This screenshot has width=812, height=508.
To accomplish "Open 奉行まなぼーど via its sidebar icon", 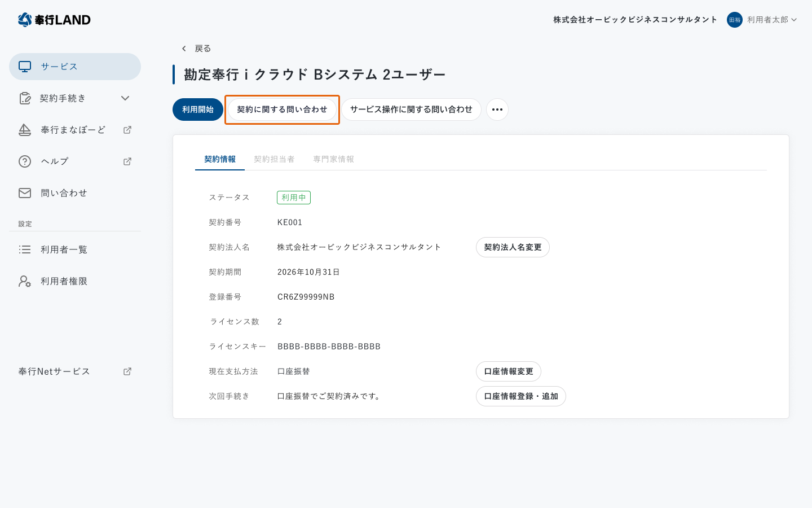I will coord(25,129).
